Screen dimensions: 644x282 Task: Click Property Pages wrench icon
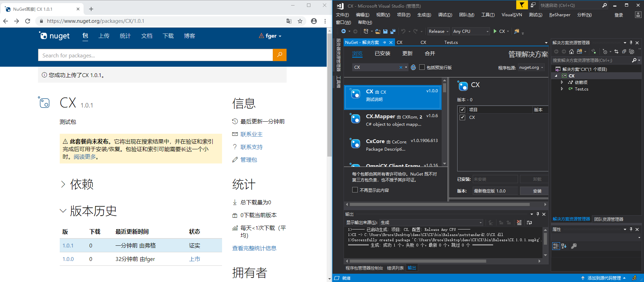[574, 246]
